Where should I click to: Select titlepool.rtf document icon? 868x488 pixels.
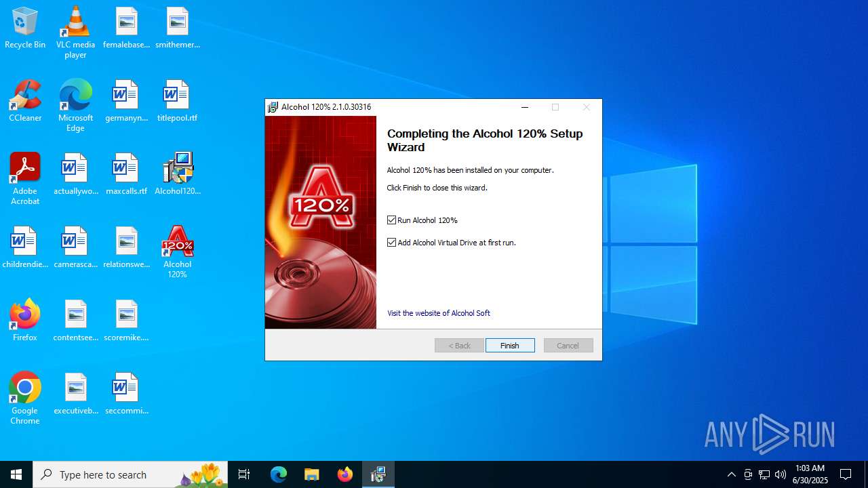pyautogui.click(x=177, y=101)
